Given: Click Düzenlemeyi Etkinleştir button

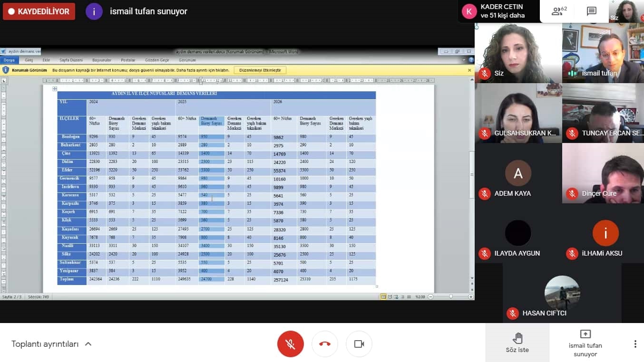Looking at the screenshot, I should [260, 70].
